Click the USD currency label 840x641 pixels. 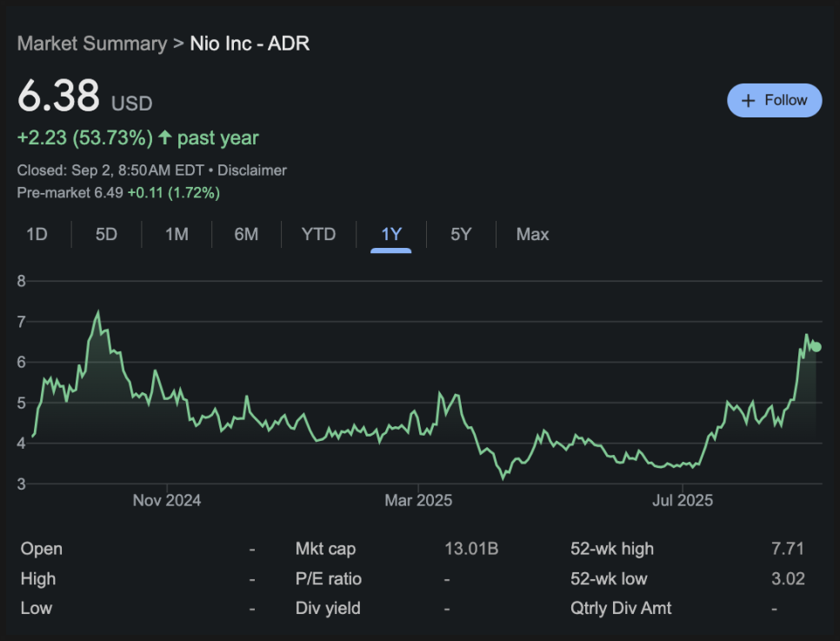point(132,103)
